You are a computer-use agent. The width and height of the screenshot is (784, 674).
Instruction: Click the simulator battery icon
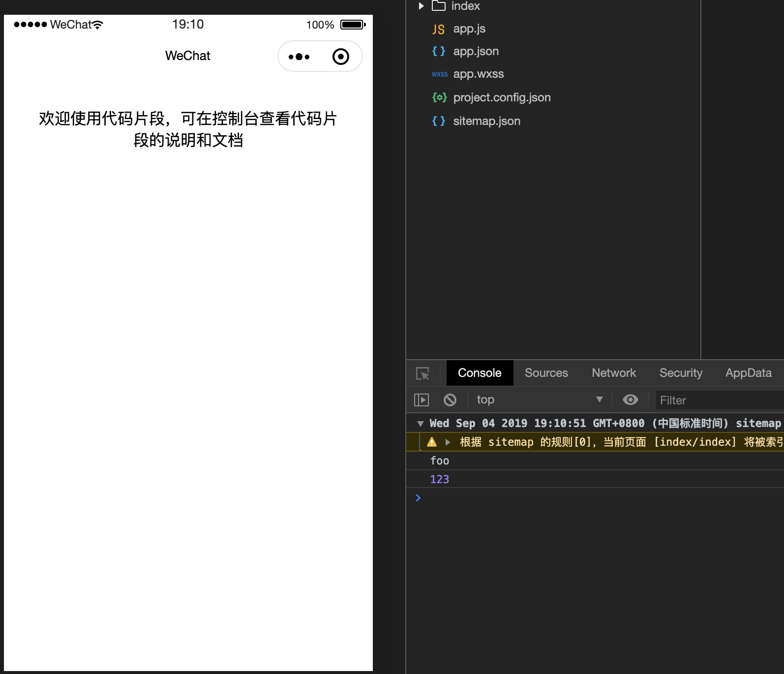click(353, 25)
